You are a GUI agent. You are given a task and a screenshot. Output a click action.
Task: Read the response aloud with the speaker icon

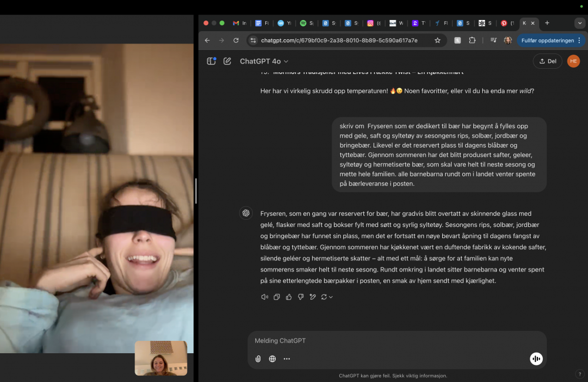click(x=265, y=297)
